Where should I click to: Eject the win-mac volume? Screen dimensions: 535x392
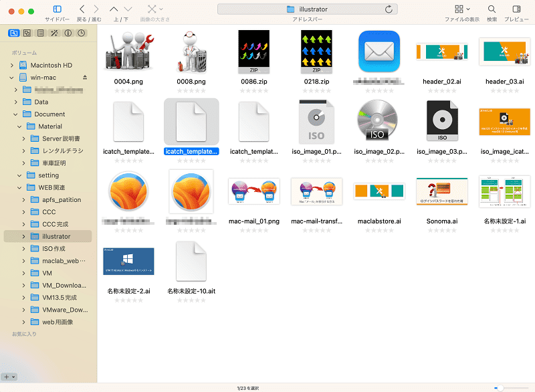(x=85, y=78)
